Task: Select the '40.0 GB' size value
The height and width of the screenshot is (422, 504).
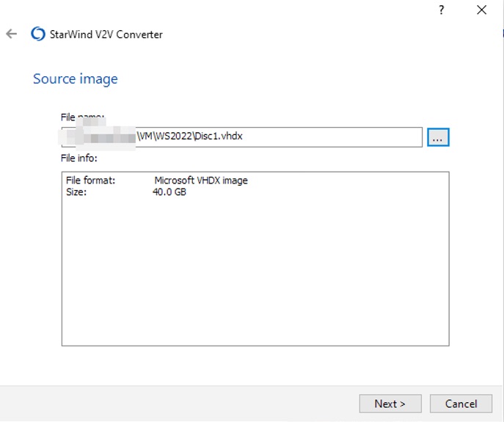Action: (169, 192)
